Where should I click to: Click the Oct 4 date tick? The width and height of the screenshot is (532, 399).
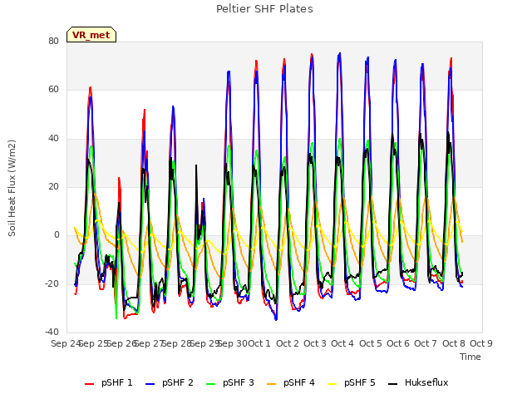click(342, 343)
